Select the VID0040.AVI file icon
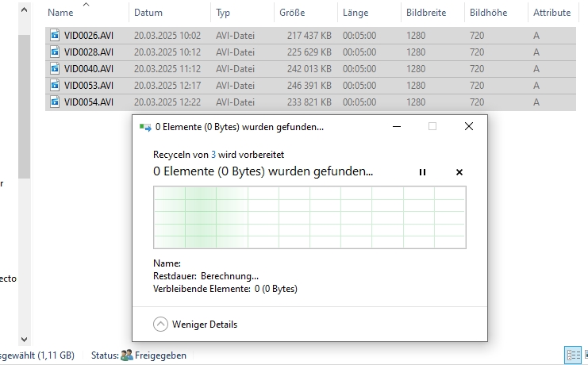588x365 pixels. (x=55, y=69)
